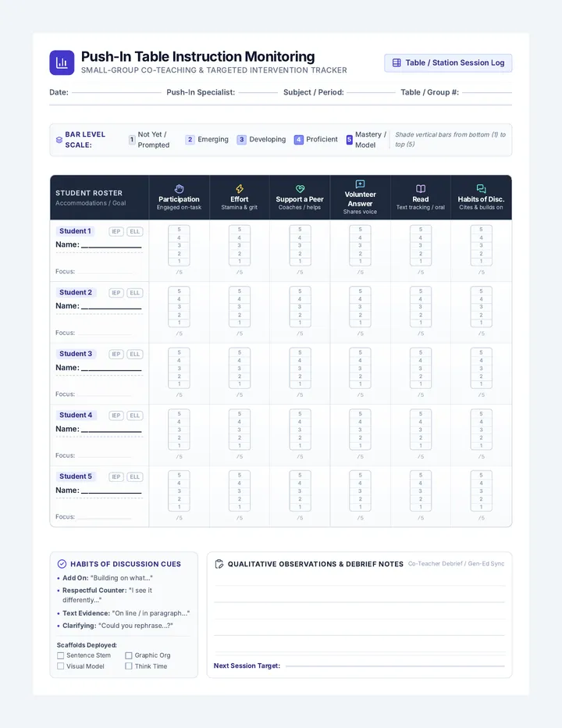562x728 pixels.
Task: Click Student 2 Effort bar level 3
Action: pyautogui.click(x=240, y=307)
